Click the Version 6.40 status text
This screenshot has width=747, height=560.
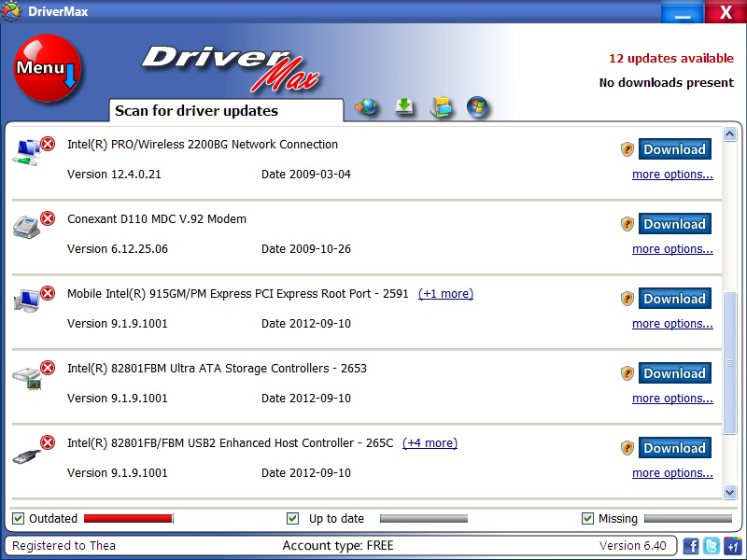pos(633,546)
